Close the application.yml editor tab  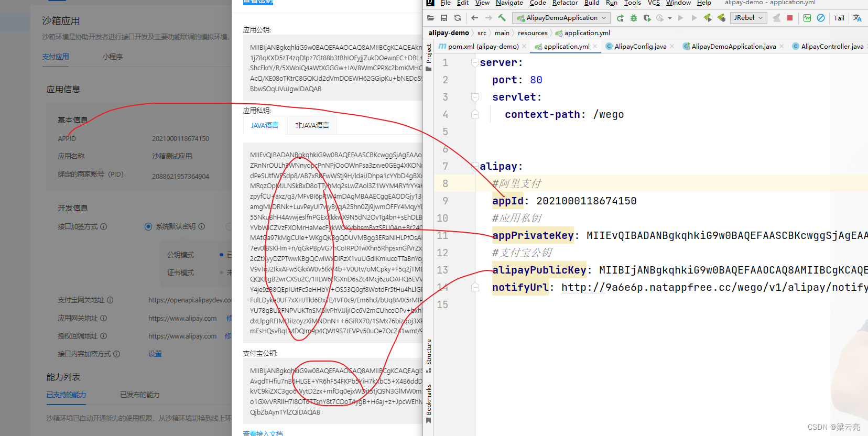tap(595, 46)
